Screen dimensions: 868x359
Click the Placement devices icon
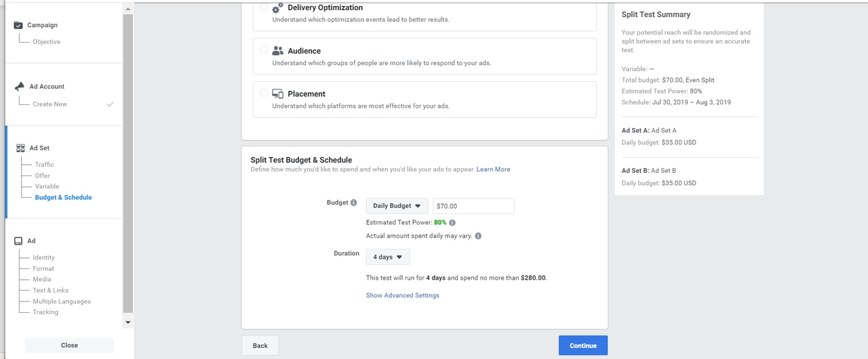(x=277, y=94)
